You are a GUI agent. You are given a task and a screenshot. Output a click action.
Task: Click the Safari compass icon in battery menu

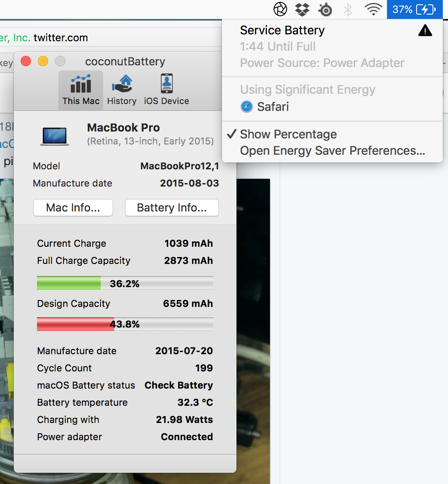(x=247, y=107)
